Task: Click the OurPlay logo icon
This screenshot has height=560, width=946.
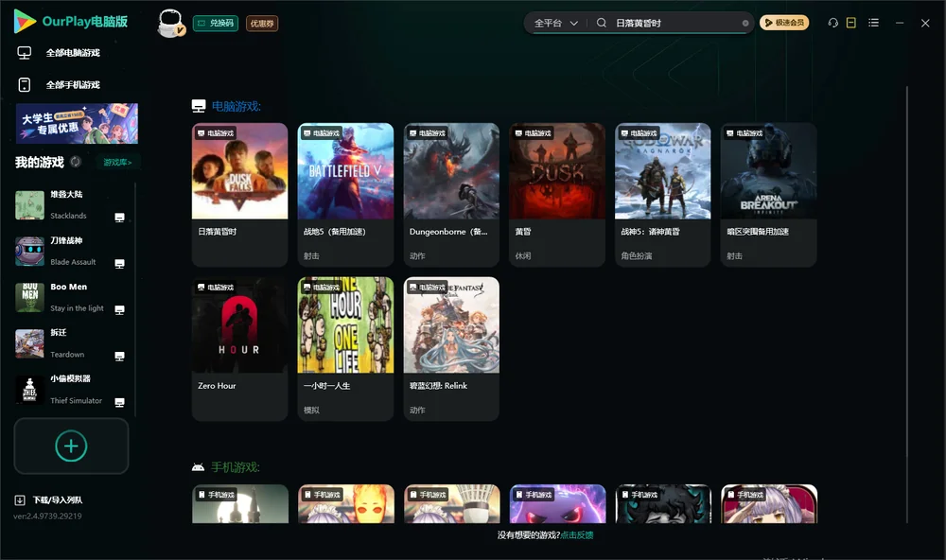Action: pos(25,21)
